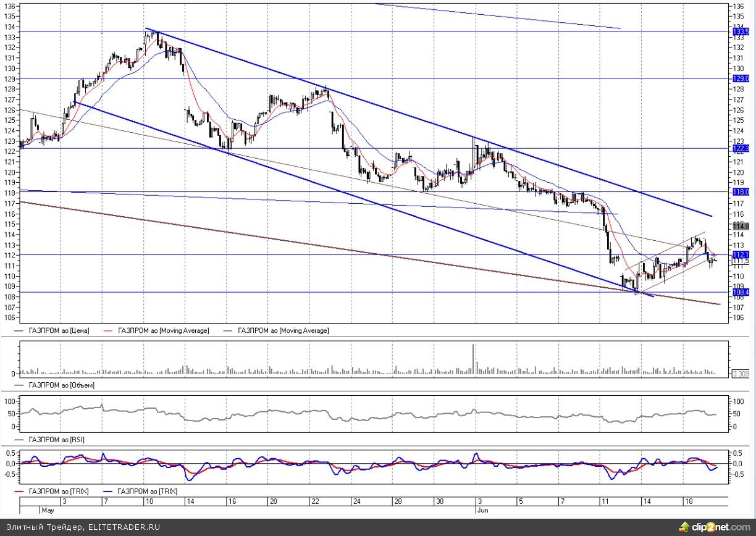
Task: Select the 108.4 price level label
Action: pos(741,293)
